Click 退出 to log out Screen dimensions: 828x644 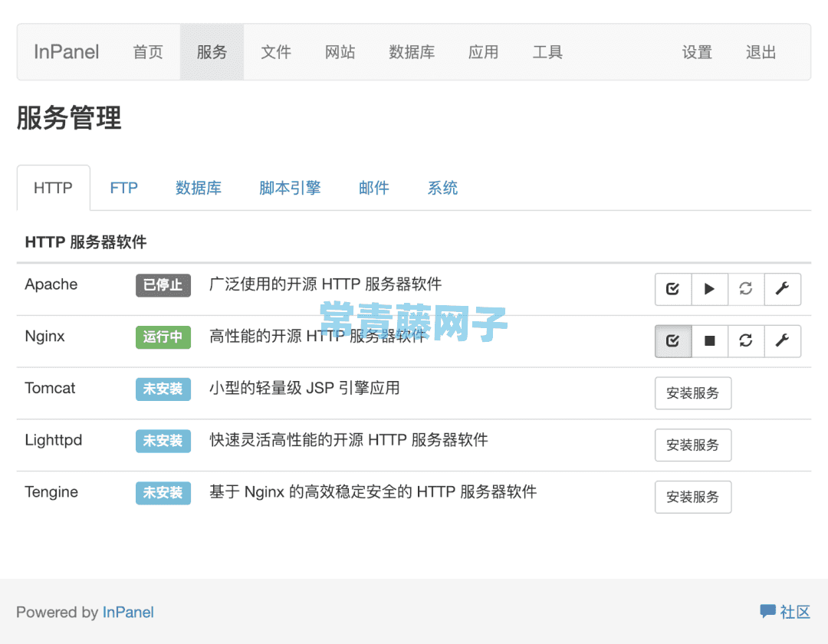point(760,52)
